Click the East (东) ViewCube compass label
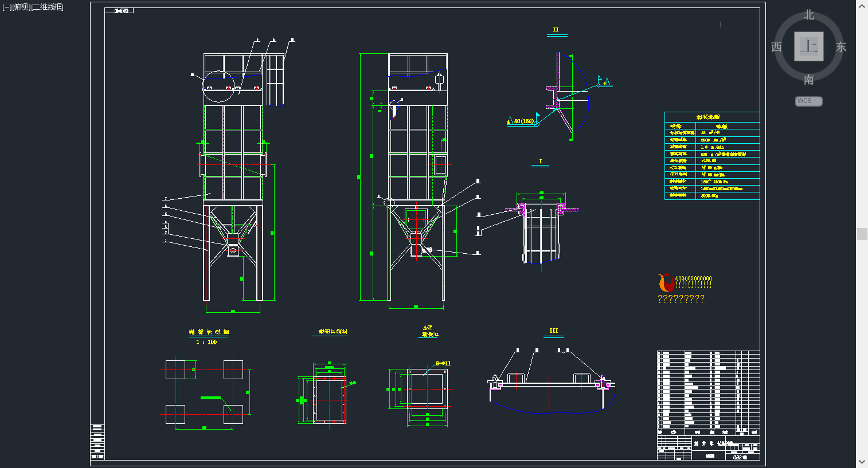The image size is (868, 468). pos(840,47)
